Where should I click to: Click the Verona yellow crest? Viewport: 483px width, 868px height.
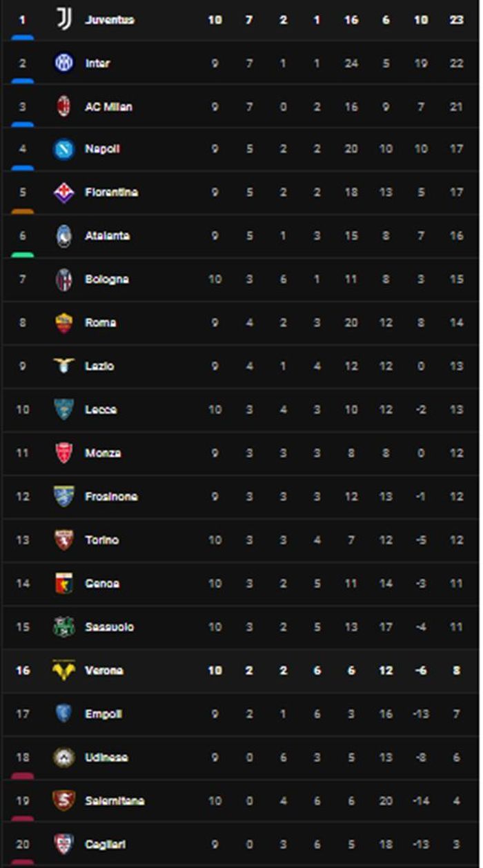point(64,670)
